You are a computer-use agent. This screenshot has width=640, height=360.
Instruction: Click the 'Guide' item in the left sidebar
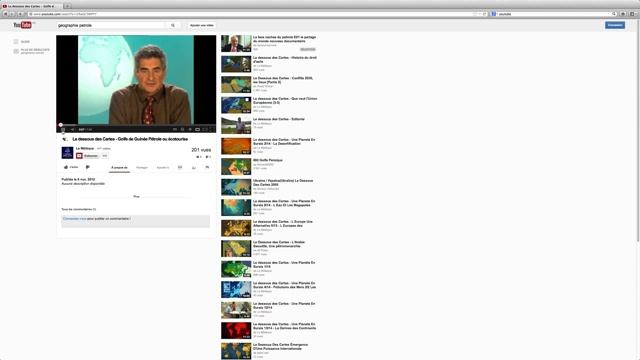22,42
